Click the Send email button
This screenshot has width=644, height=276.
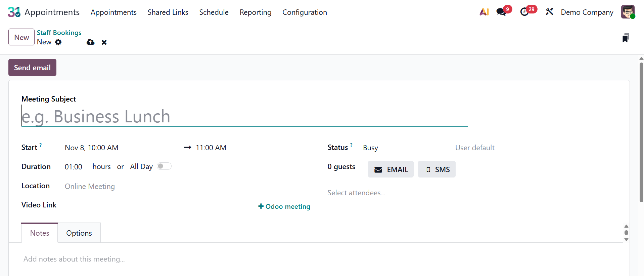point(32,68)
